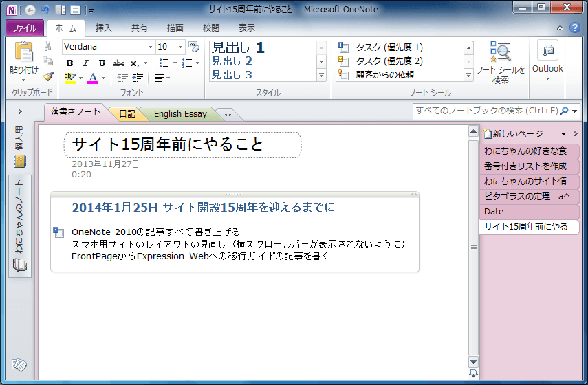The image size is (588, 385).
Task: Click the Clear Formatting icon
Action: [194, 47]
